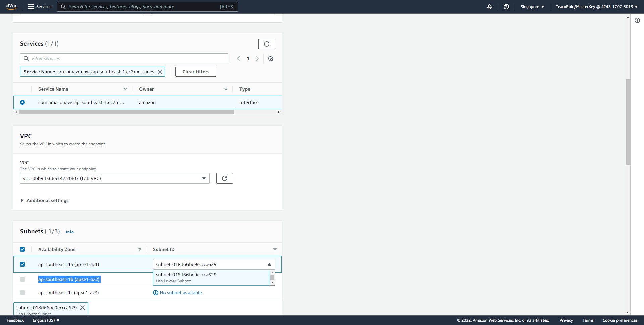The image size is (644, 325).
Task: Expand the Additional settings section
Action: [x=47, y=200]
